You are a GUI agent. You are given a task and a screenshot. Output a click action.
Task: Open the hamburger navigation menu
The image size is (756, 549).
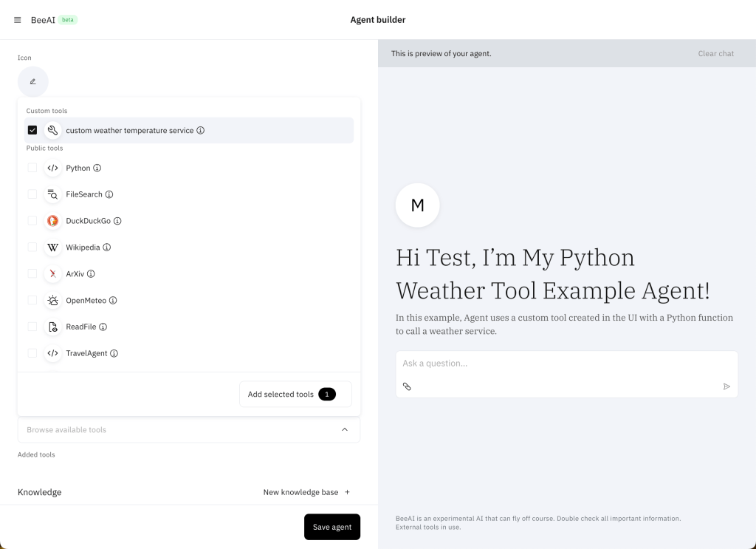(18, 20)
